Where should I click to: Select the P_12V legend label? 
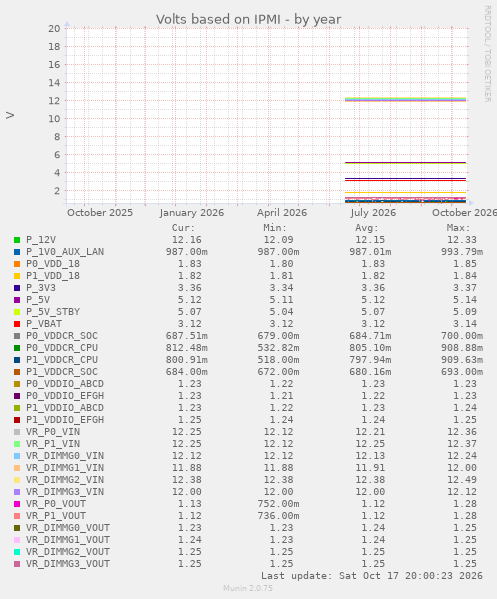click(41, 240)
